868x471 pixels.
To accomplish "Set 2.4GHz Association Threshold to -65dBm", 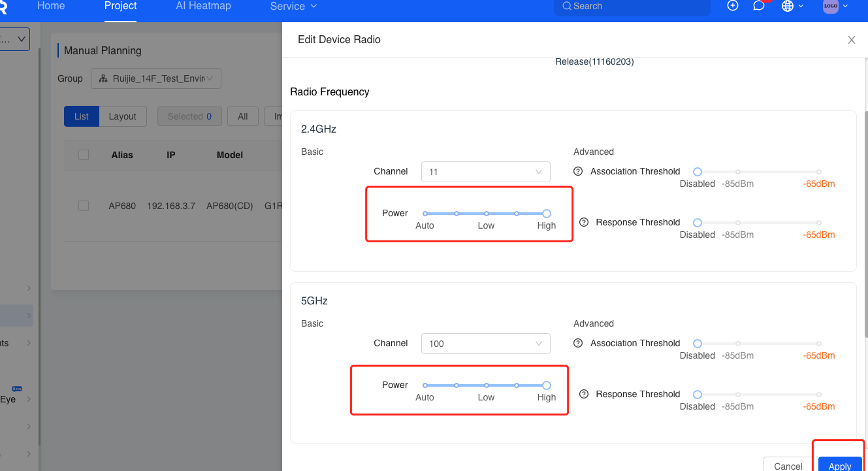I will (819, 172).
